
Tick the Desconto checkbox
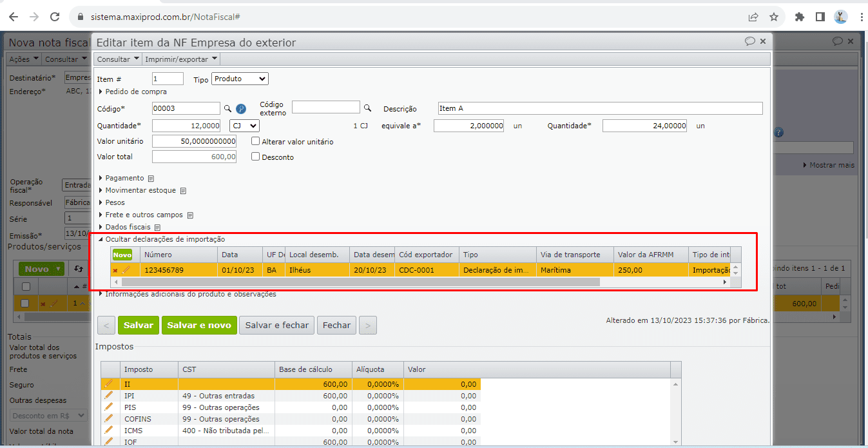click(x=256, y=157)
